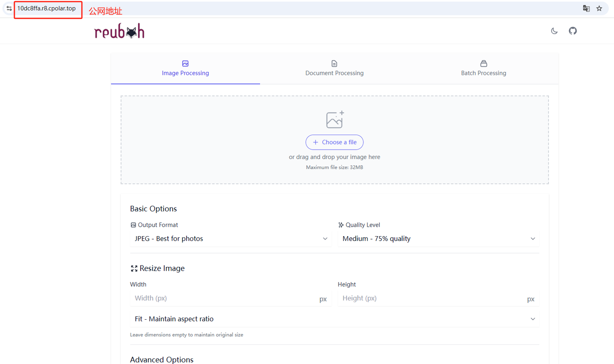Open Google Translate from the address bar
614x364 pixels.
tap(586, 8)
